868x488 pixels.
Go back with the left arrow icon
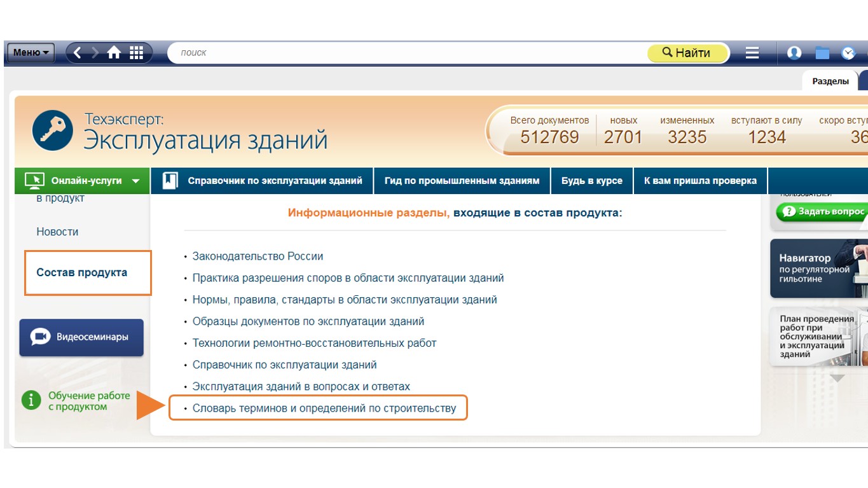tap(78, 53)
